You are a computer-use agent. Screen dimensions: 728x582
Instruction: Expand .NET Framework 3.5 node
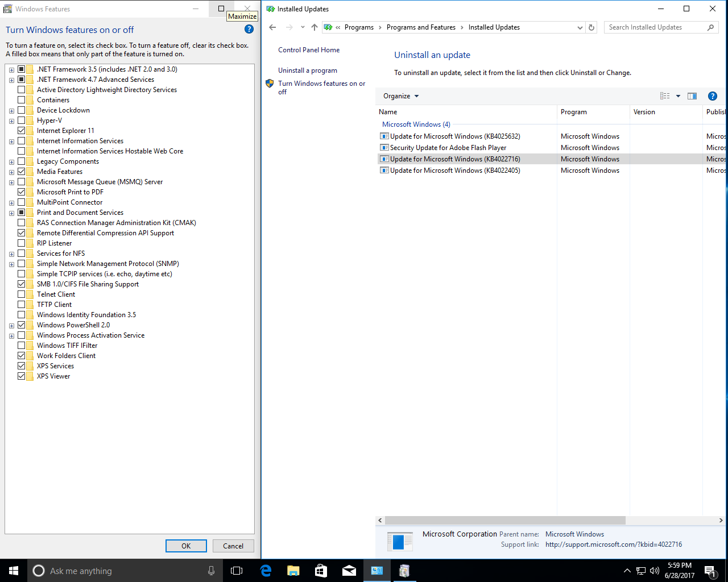click(x=11, y=70)
